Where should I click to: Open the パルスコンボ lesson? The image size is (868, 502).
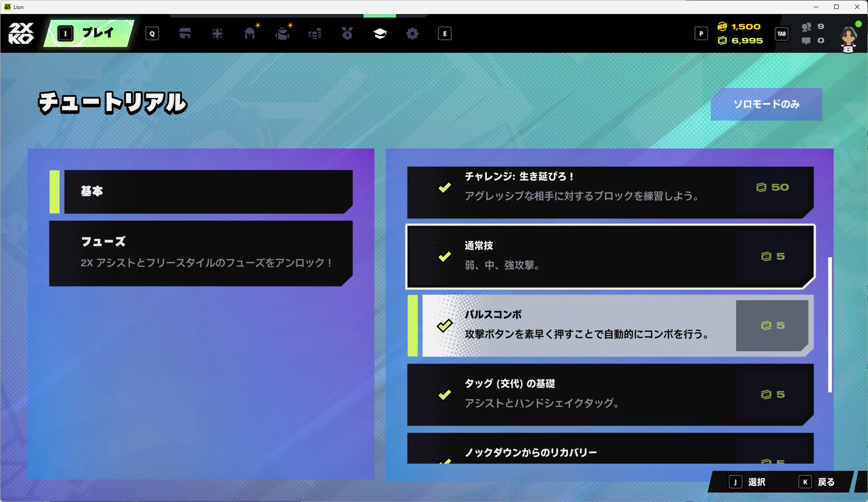click(x=611, y=325)
